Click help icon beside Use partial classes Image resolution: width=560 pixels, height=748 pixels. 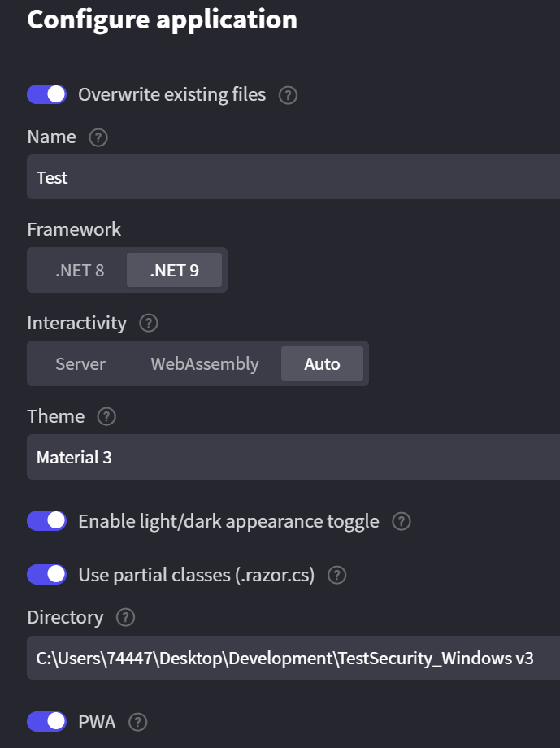336,575
